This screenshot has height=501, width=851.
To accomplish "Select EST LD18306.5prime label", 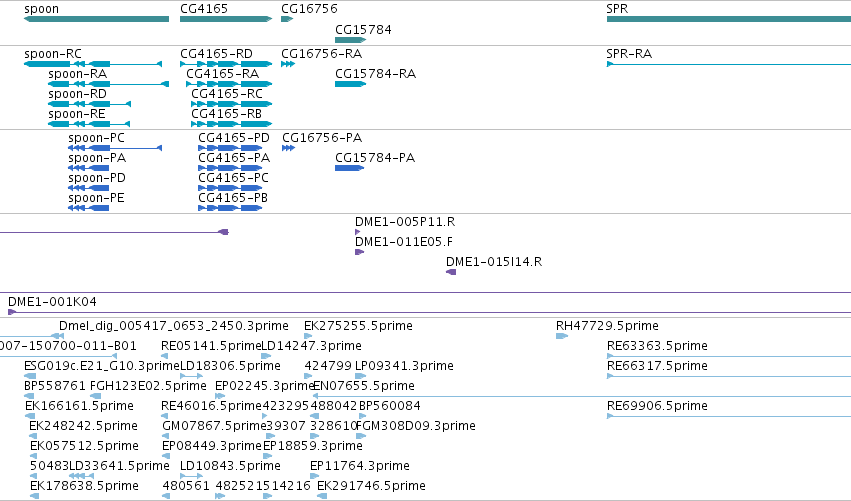I will (x=230, y=366).
